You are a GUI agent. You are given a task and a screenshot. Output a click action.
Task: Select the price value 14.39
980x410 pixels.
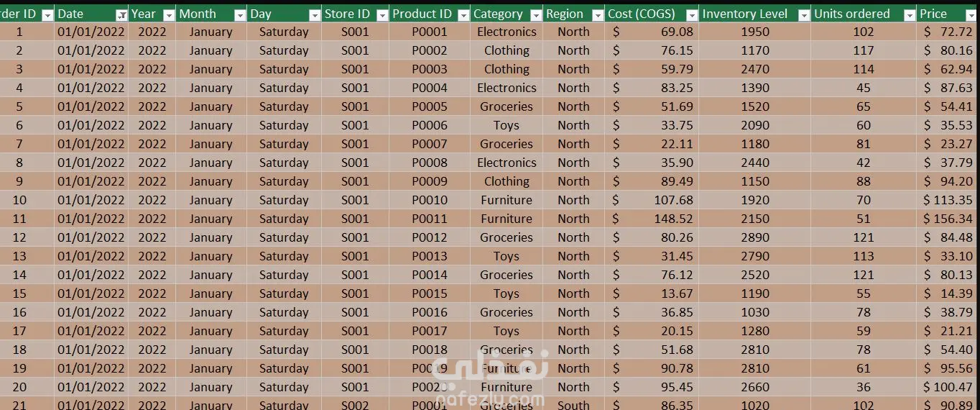[x=948, y=293]
